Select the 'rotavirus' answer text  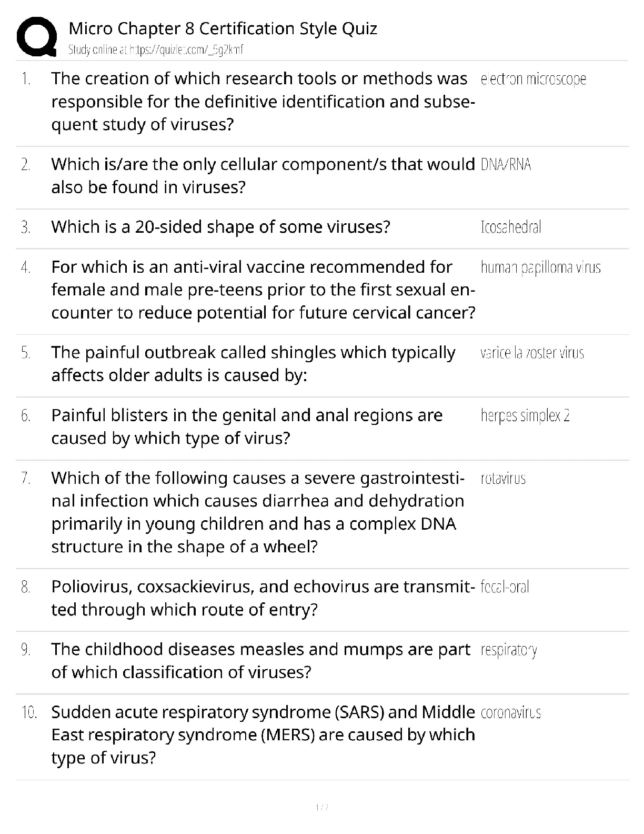(503, 479)
